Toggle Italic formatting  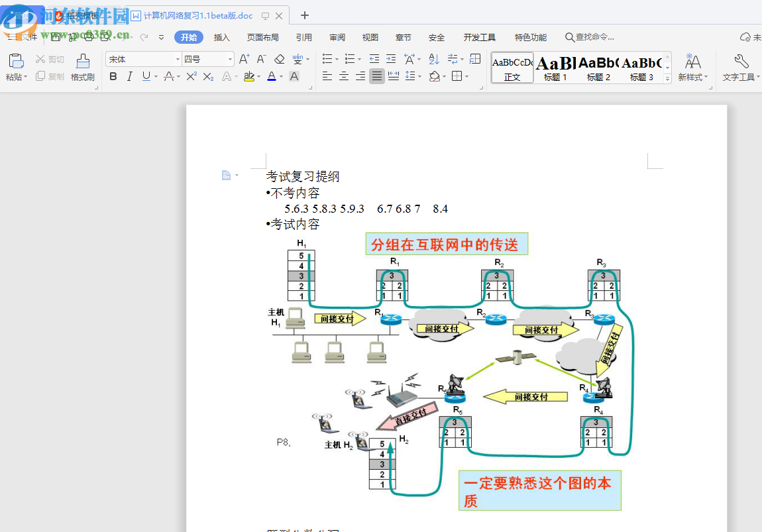click(130, 76)
